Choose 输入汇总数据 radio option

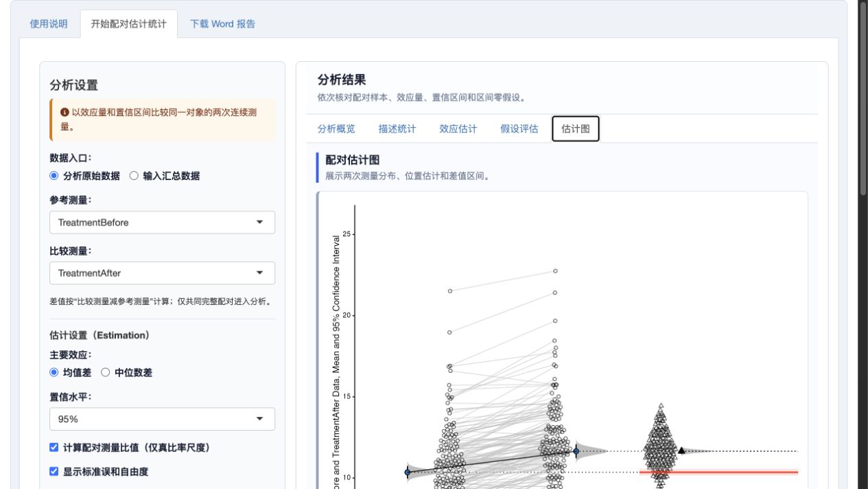tap(134, 176)
